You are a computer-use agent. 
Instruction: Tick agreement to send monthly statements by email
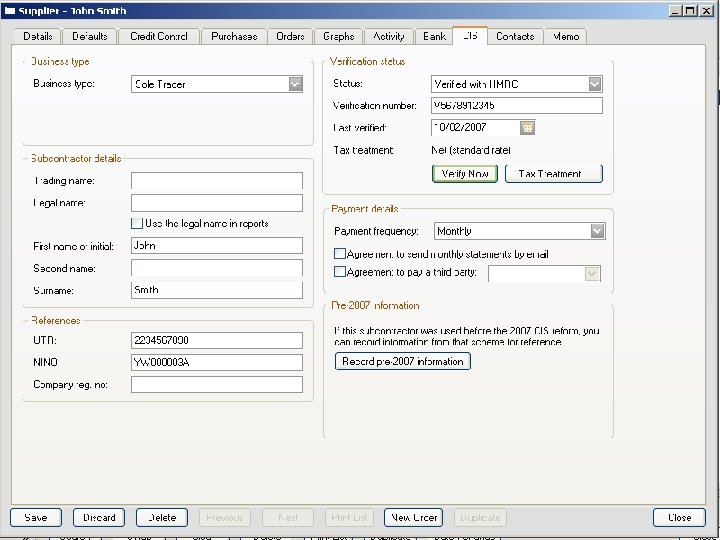339,253
